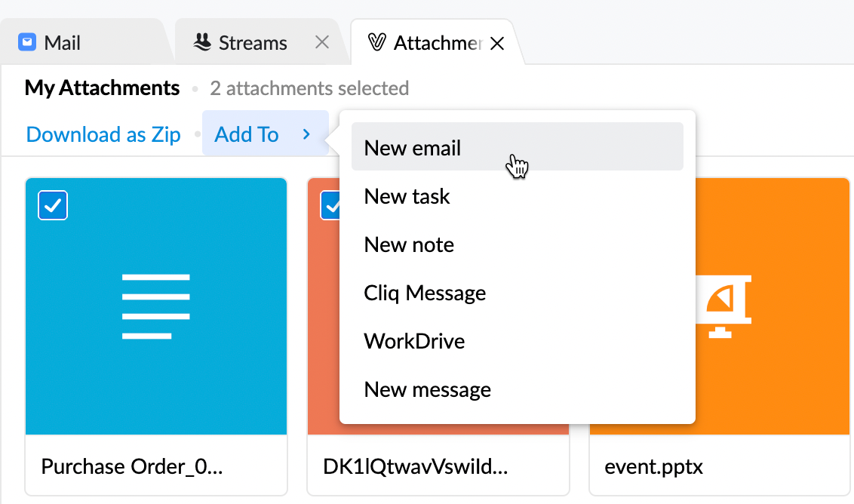Click Download as Zip link
The width and height of the screenshot is (854, 504).
[x=103, y=134]
